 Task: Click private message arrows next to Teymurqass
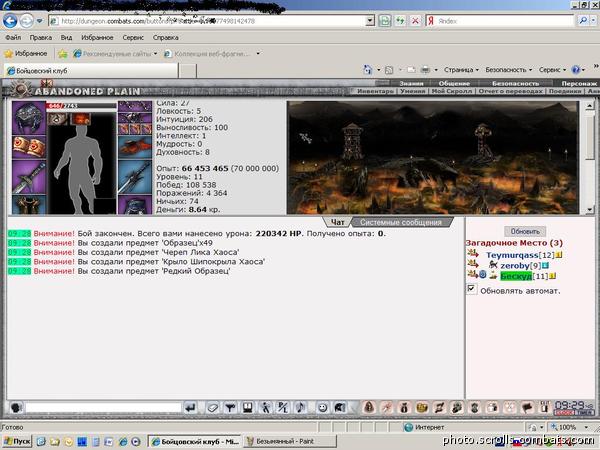(x=473, y=253)
